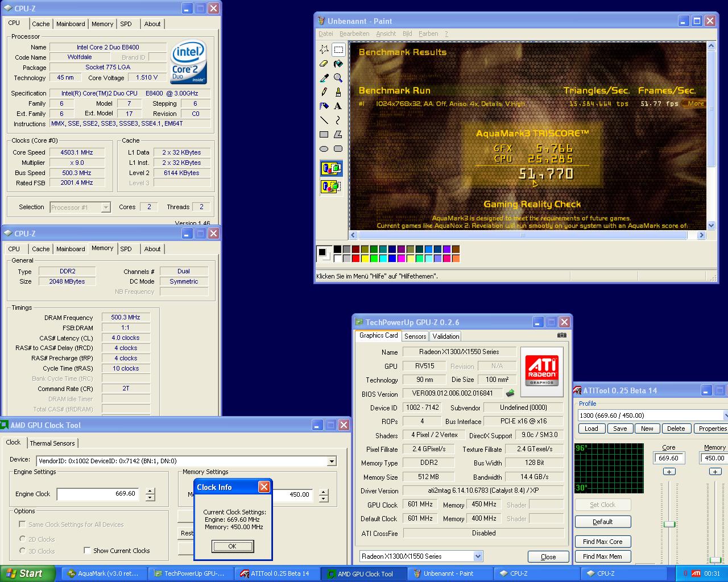Choose opaque selection mode in Paint options
Screen dimensions: 728x582
click(x=331, y=169)
